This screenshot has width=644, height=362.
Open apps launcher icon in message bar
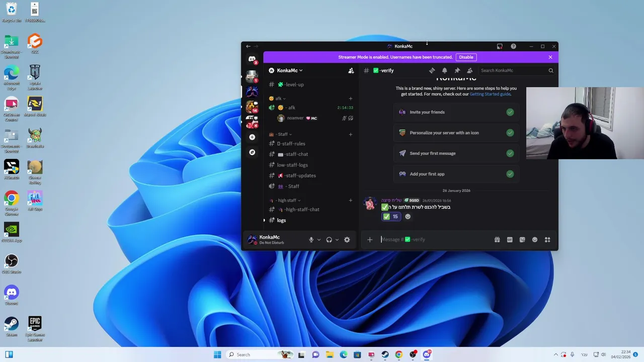point(547,240)
